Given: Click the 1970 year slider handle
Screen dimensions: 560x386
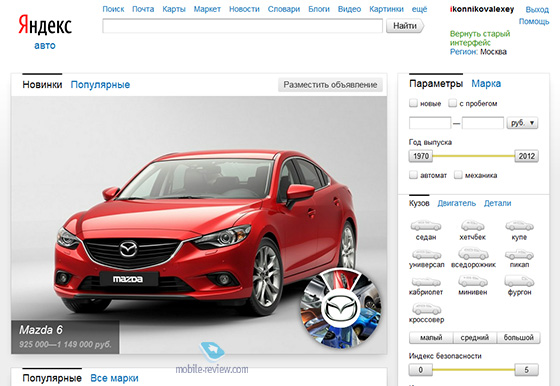Looking at the screenshot, I should [x=421, y=156].
